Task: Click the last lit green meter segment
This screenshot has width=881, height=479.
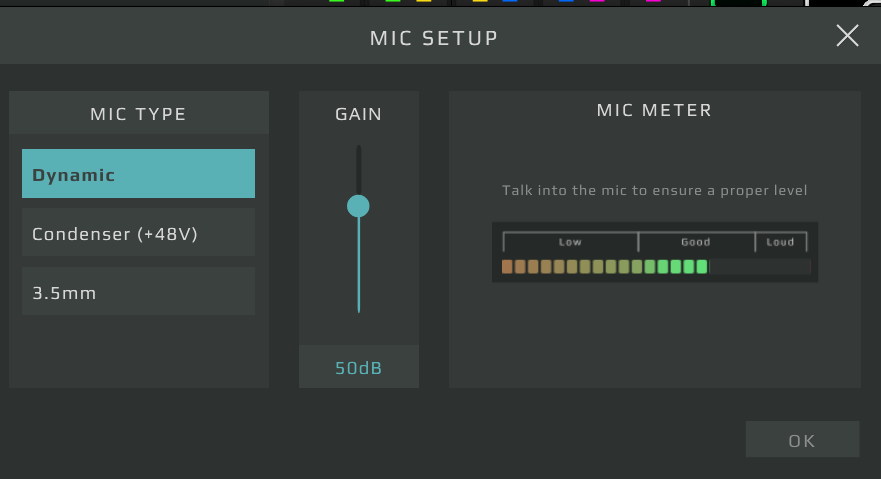Action: click(x=702, y=267)
